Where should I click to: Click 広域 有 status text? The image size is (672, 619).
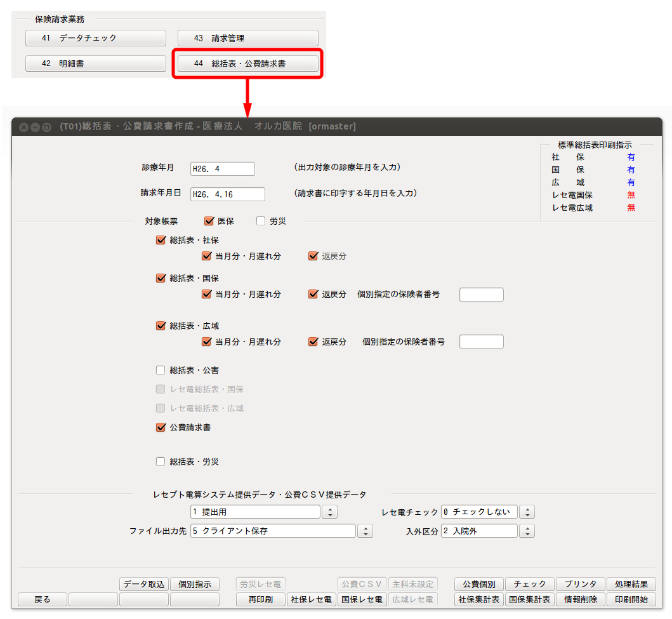point(631,183)
